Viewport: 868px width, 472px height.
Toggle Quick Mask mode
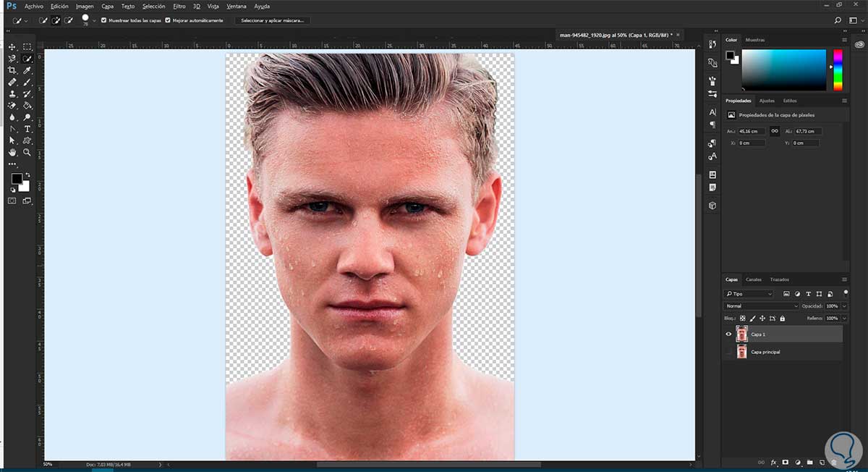coord(12,201)
